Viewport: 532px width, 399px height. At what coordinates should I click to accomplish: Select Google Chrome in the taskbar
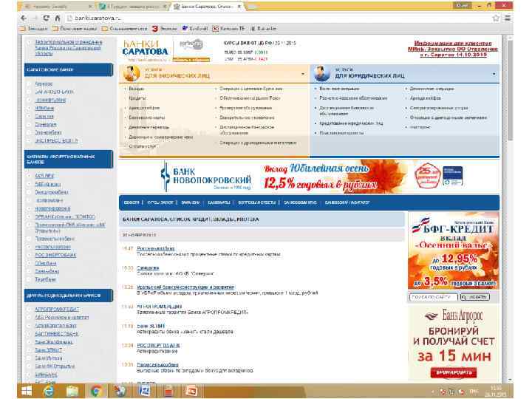(96, 391)
